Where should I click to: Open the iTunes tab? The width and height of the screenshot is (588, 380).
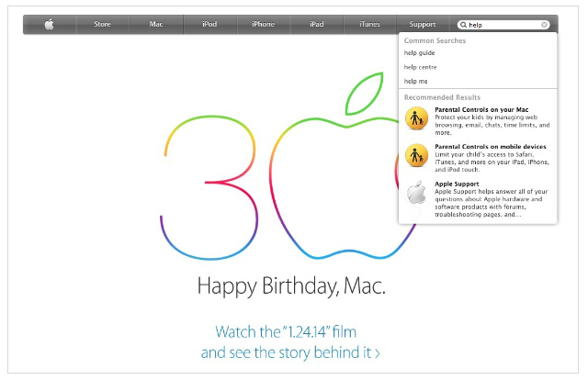point(369,25)
